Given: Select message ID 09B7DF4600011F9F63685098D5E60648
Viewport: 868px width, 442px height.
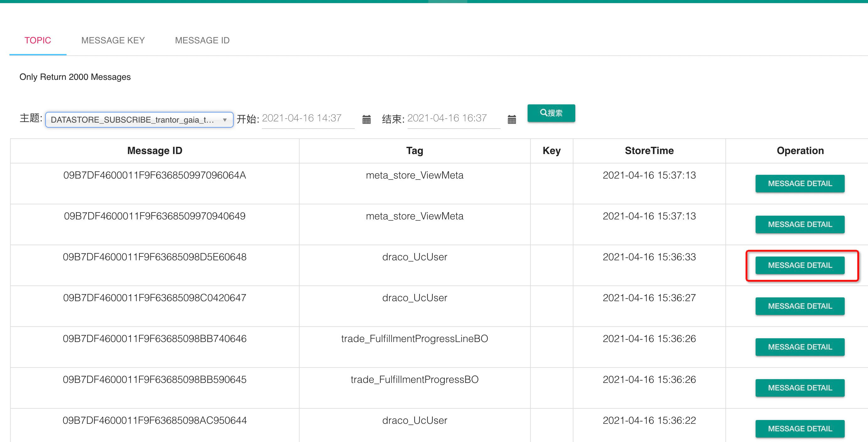Looking at the screenshot, I should pos(155,257).
